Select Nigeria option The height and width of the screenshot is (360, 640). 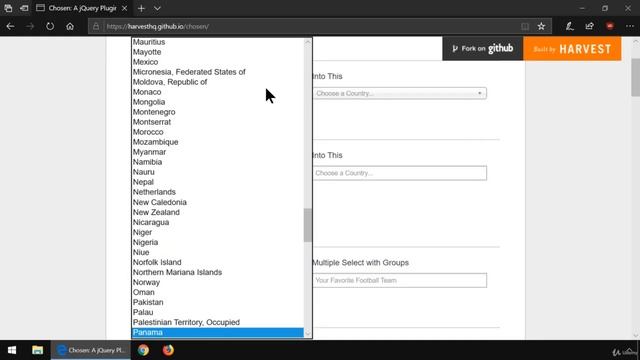pos(218,242)
